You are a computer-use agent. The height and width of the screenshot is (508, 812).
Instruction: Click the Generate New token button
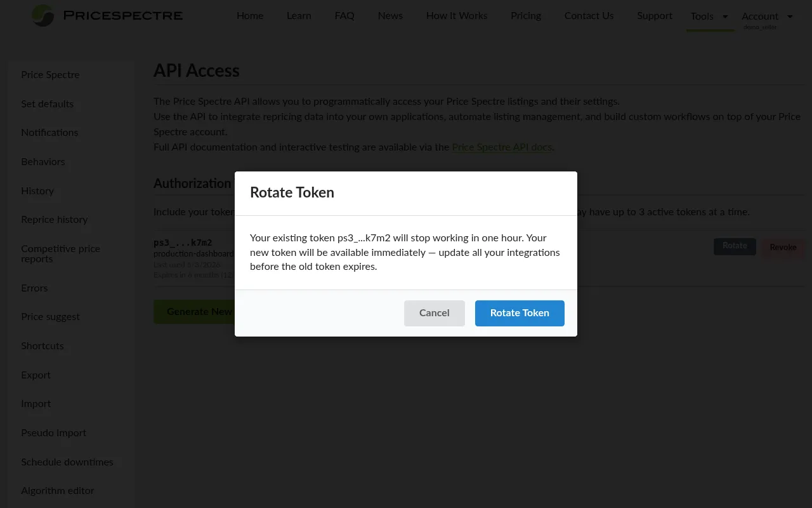coord(194,312)
